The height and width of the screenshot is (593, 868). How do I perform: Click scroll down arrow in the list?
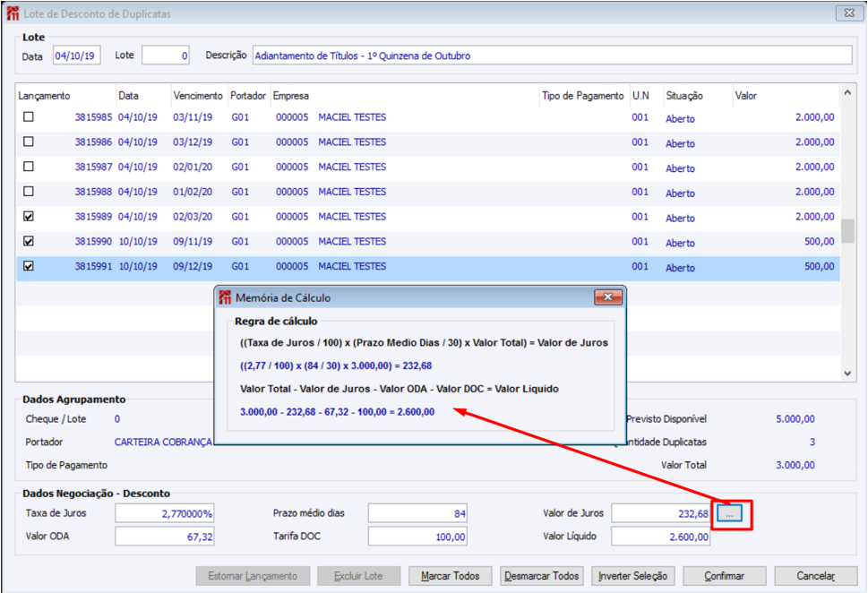(x=847, y=374)
